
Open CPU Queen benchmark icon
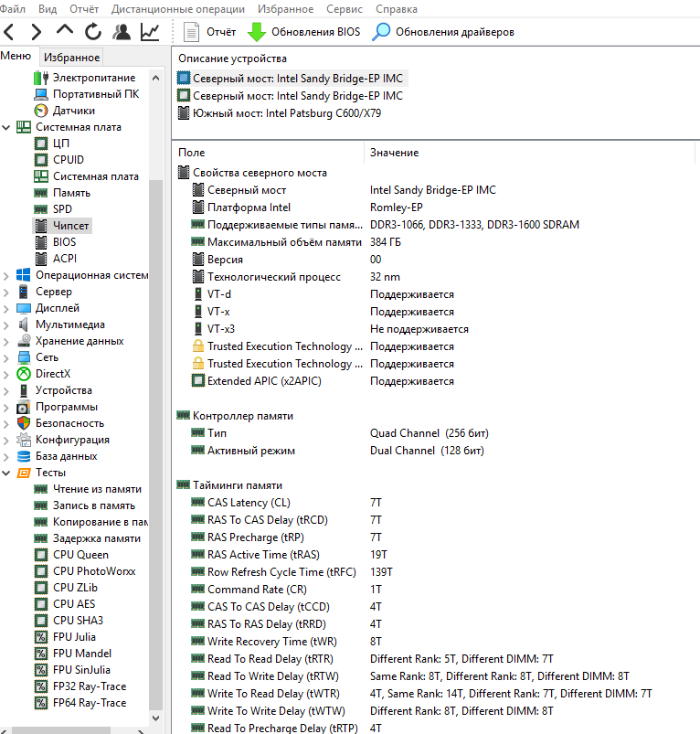(41, 555)
